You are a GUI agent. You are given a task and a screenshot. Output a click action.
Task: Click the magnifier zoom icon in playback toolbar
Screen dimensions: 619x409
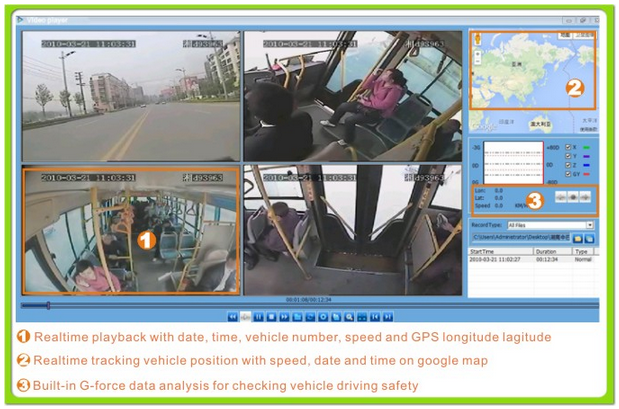point(348,317)
